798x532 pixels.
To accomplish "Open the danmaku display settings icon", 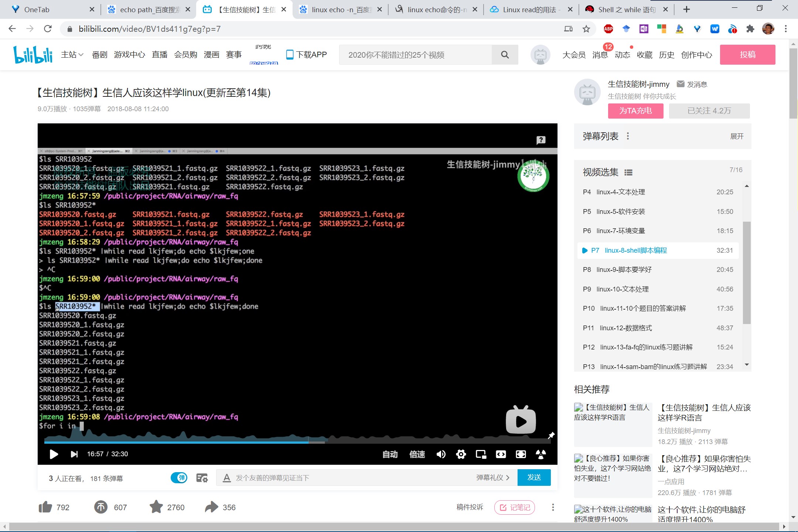I will (202, 478).
